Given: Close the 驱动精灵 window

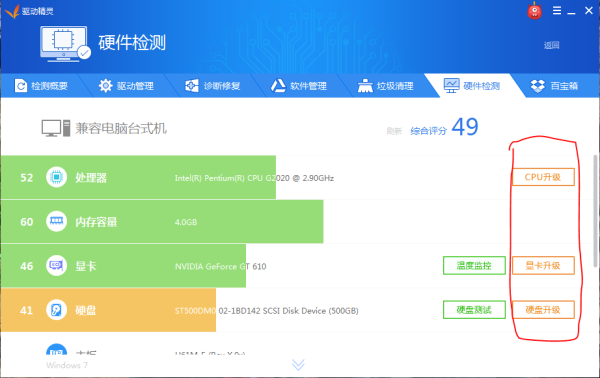Looking at the screenshot, I should [589, 11].
